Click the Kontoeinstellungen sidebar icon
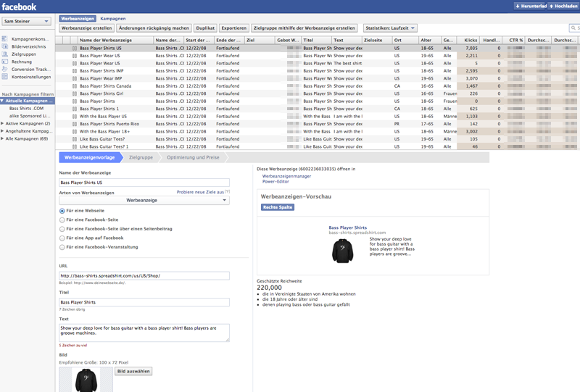580x392 pixels. (4, 77)
